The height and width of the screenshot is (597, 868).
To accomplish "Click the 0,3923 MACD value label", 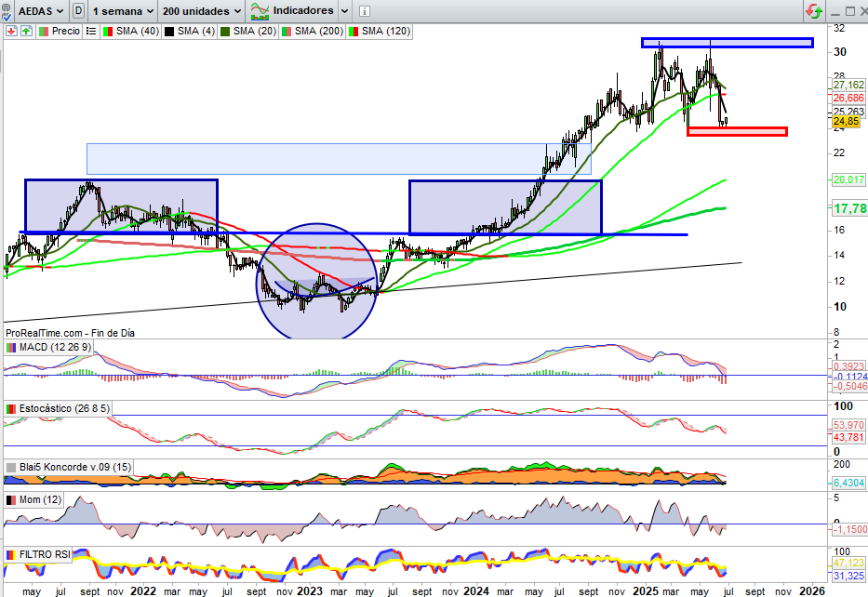I will point(848,366).
